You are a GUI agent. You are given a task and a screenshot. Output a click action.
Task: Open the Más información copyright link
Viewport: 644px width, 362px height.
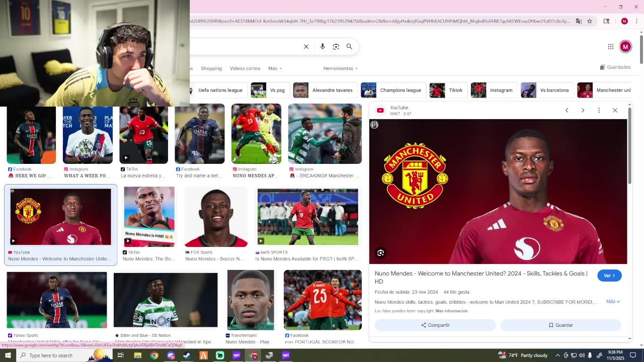tap(451, 311)
